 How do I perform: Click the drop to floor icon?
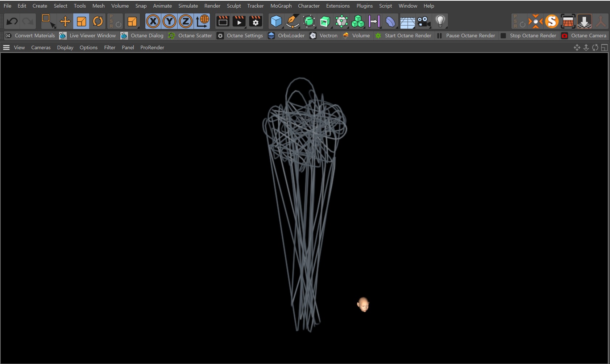point(584,21)
